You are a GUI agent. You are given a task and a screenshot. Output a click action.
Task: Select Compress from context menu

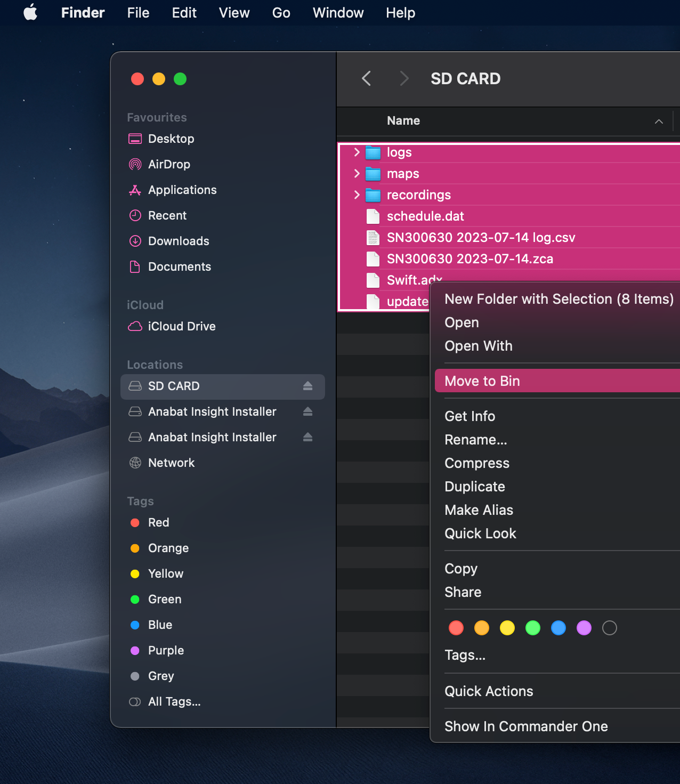coord(476,463)
